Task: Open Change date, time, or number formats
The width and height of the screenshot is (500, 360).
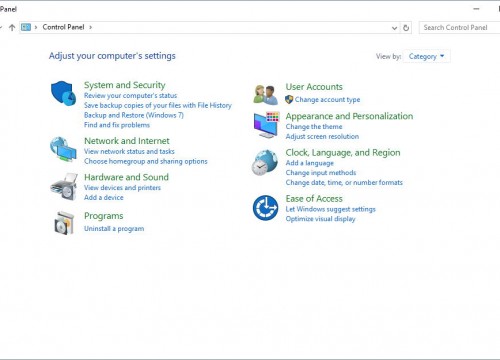Action: [344, 183]
